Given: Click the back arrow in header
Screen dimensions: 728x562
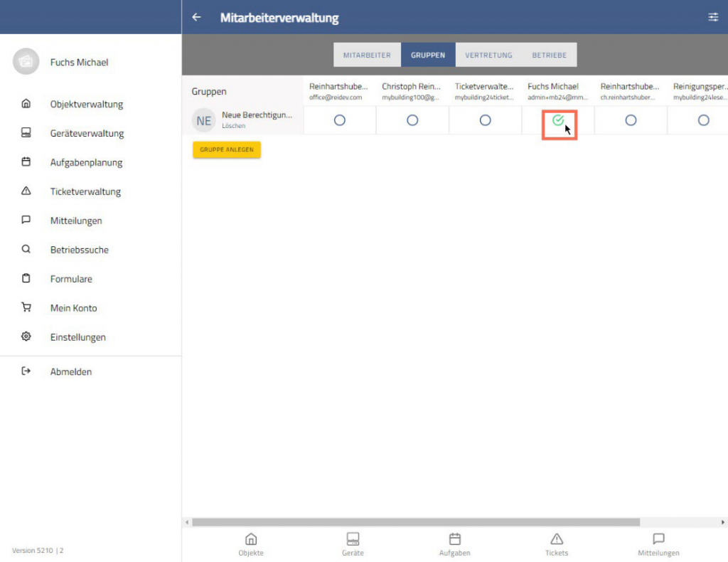Looking at the screenshot, I should pos(197,17).
